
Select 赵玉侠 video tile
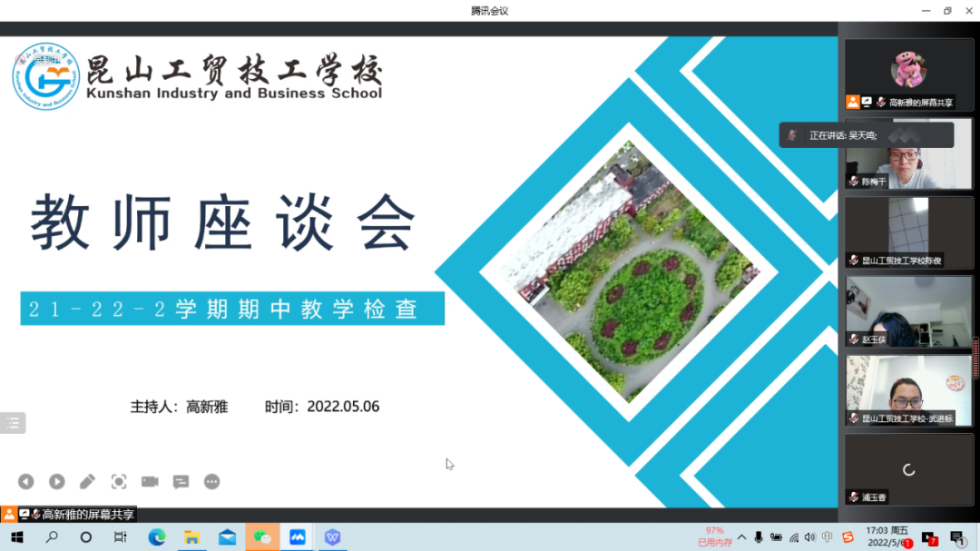[908, 311]
